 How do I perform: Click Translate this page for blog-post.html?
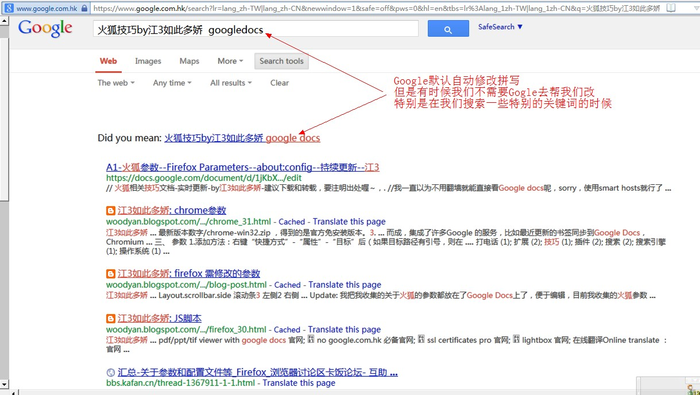coord(345,285)
